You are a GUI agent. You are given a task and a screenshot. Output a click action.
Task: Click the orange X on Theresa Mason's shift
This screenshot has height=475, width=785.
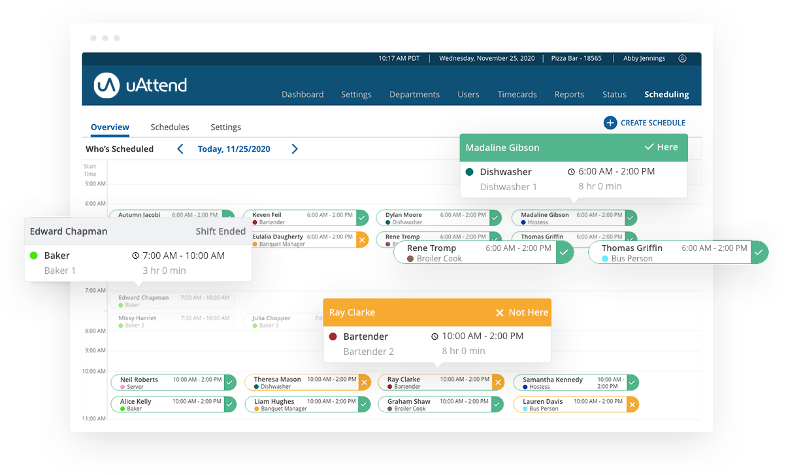coord(363,382)
